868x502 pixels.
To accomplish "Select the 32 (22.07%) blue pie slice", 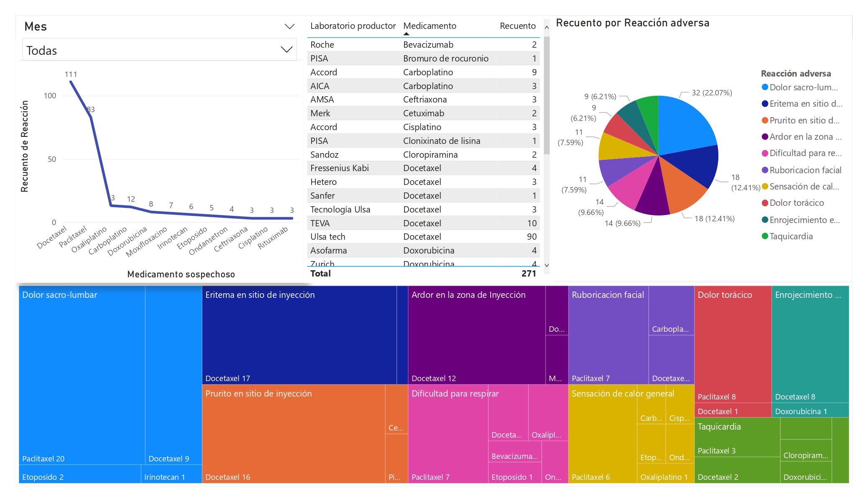I will (686, 125).
